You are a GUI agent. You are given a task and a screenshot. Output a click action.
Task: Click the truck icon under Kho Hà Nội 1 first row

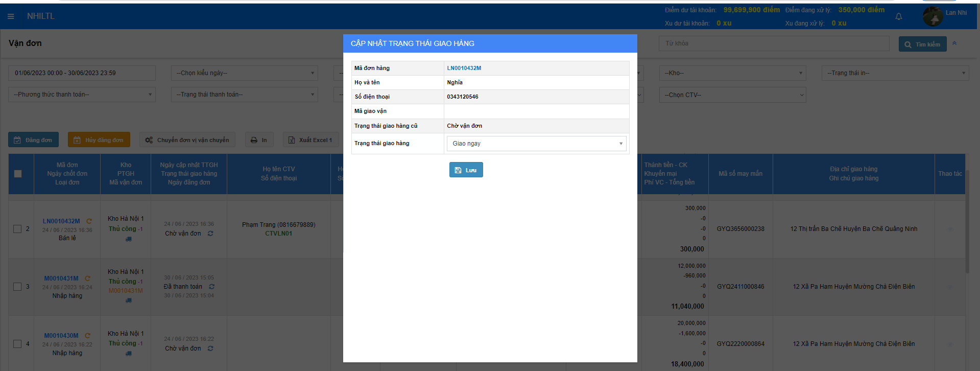(x=128, y=239)
